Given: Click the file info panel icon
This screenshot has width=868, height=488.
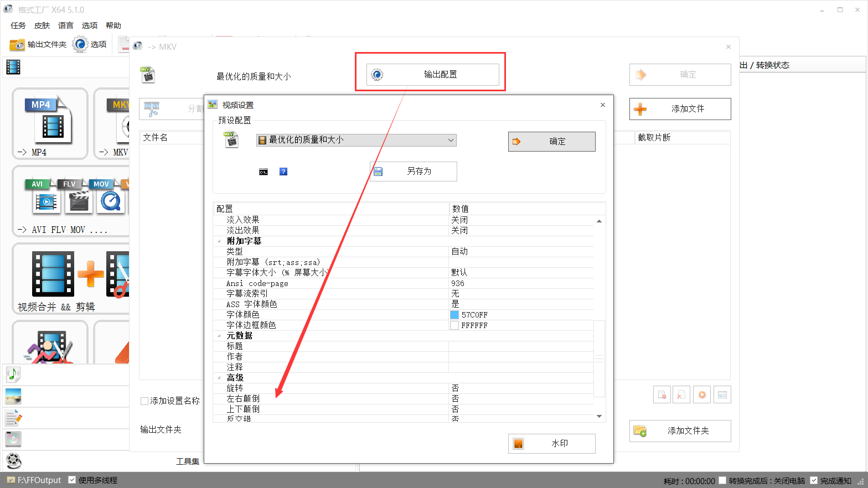Looking at the screenshot, I should pos(722,394).
